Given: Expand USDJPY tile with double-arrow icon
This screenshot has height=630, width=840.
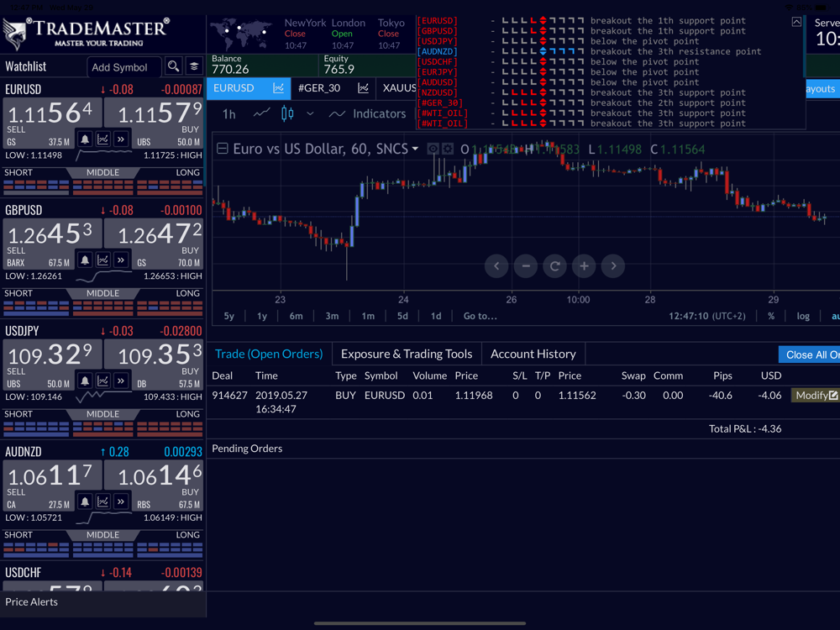Looking at the screenshot, I should click(121, 381).
